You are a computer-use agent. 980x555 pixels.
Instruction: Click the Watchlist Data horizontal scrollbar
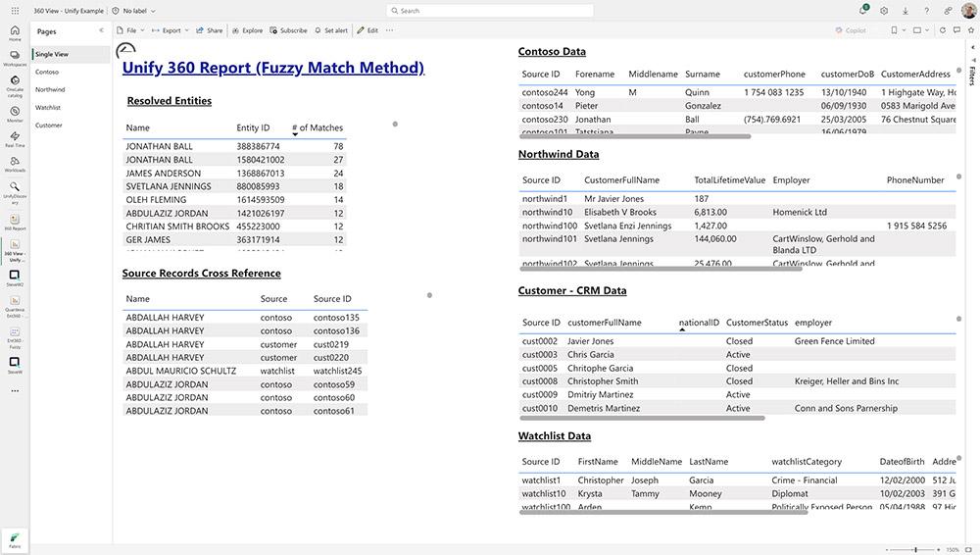[663, 512]
